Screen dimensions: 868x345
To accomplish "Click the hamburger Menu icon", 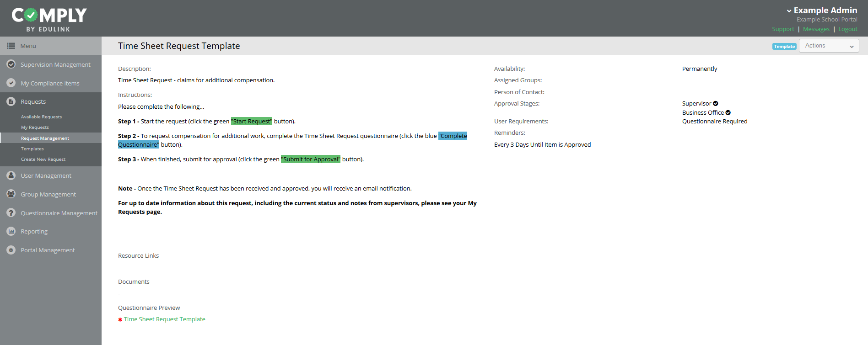I will coord(11,46).
